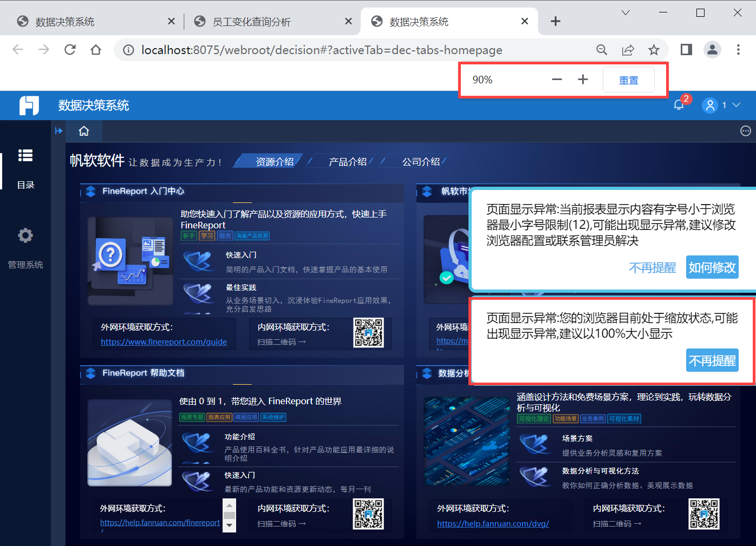This screenshot has width=756, height=546.
Task: Click the 海量产品资源 tag
Action: coord(252,236)
